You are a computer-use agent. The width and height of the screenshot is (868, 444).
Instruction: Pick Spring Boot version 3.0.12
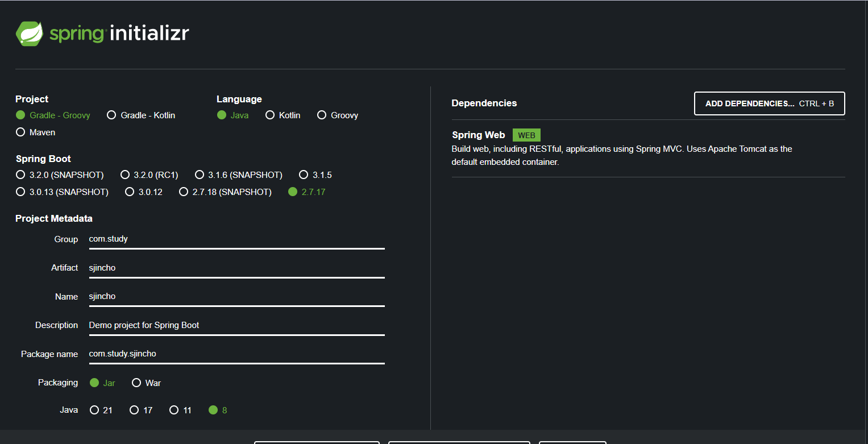144,192
